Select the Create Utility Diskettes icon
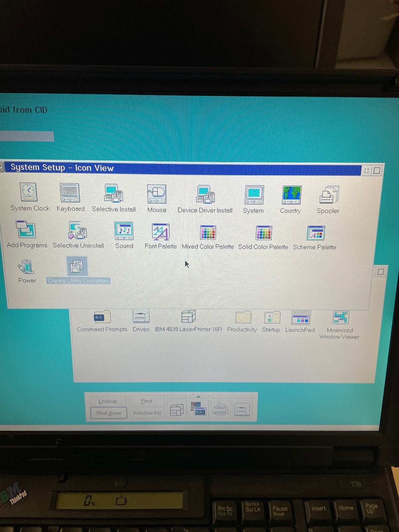 click(x=77, y=266)
